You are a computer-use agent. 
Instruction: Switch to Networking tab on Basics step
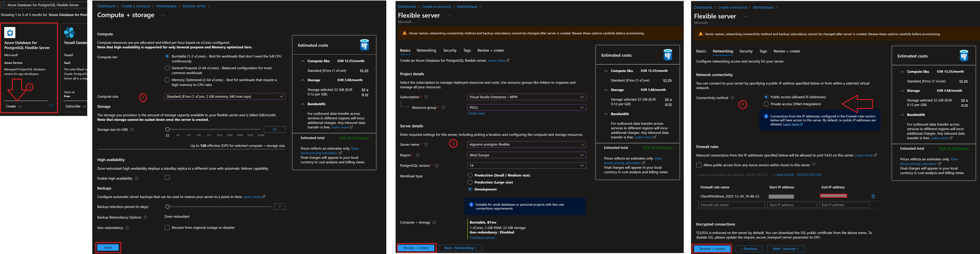click(426, 50)
